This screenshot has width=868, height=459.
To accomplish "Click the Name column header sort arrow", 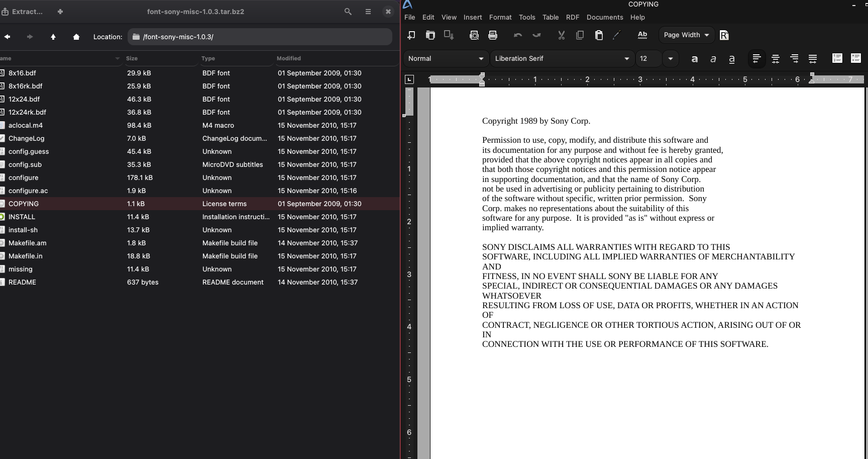I will pos(118,58).
